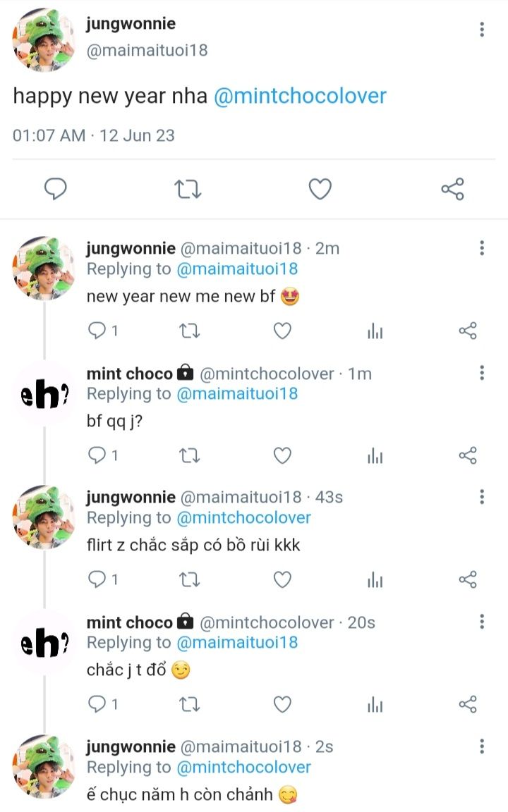This screenshot has height=812, width=508.
Task: Open jungwonnie's avatar on the main tweet
Action: pyautogui.click(x=44, y=40)
